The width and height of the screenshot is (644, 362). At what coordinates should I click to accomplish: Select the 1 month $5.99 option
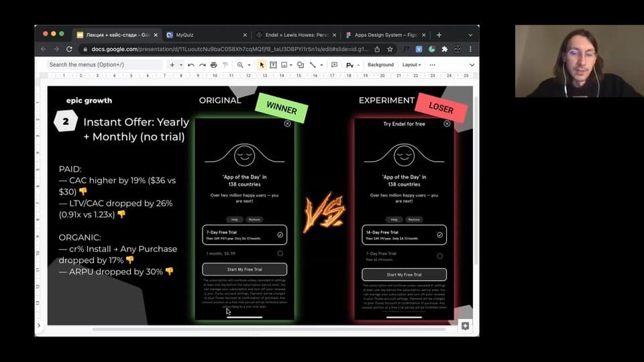coord(244,253)
